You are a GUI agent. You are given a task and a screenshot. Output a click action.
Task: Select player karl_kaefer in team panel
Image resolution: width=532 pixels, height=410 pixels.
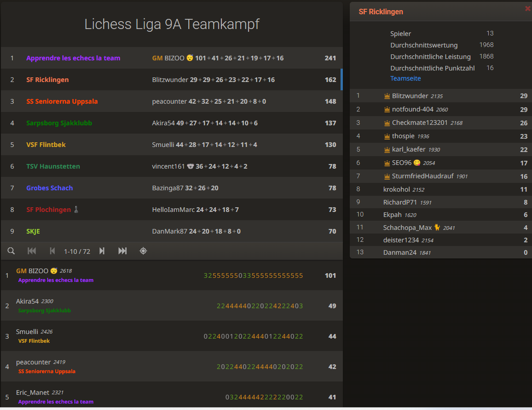[441, 149]
